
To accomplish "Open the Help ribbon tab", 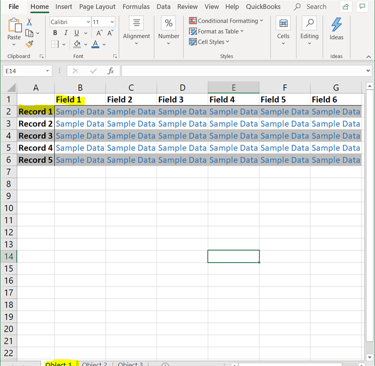I will (x=232, y=6).
